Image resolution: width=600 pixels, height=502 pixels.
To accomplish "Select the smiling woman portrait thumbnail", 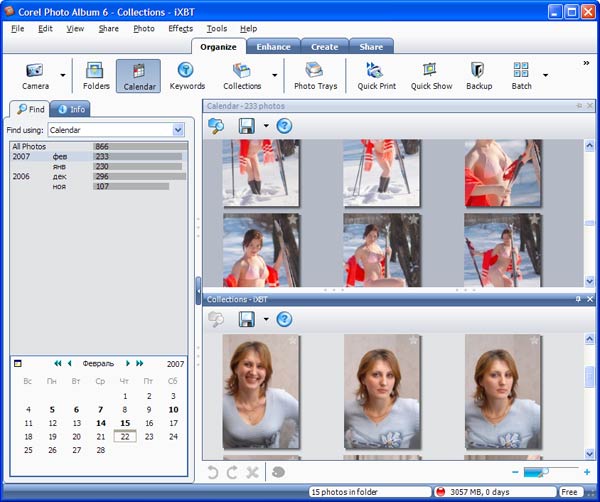I will click(x=260, y=390).
